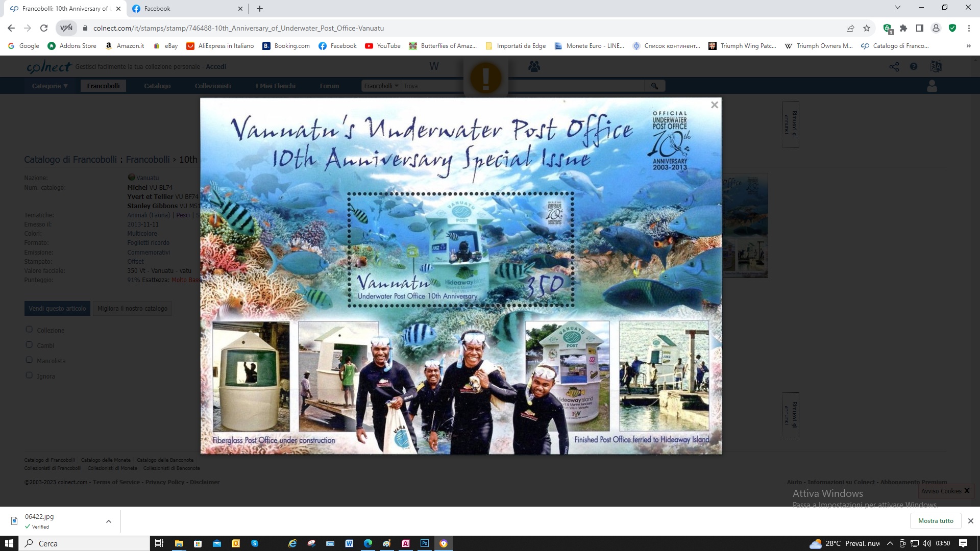Close the stamp image lightbox
The width and height of the screenshot is (980, 551).
click(715, 105)
